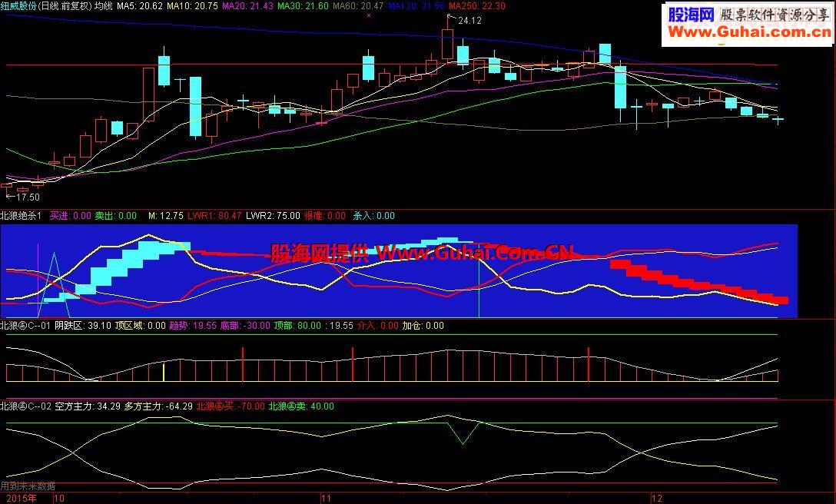Select the MA5: 20.62 average label

(x=140, y=6)
